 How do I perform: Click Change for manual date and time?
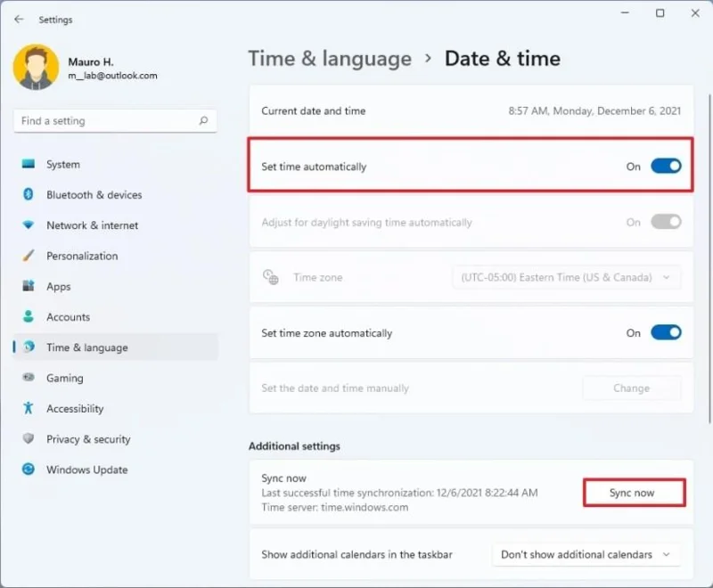tap(632, 388)
